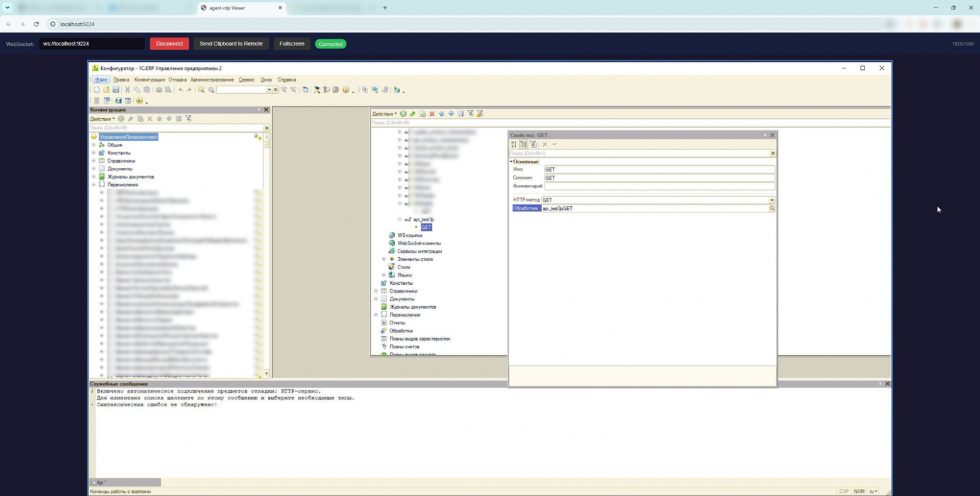The height and width of the screenshot is (496, 980).
Task: Click the red Disconnect button
Action: [170, 44]
